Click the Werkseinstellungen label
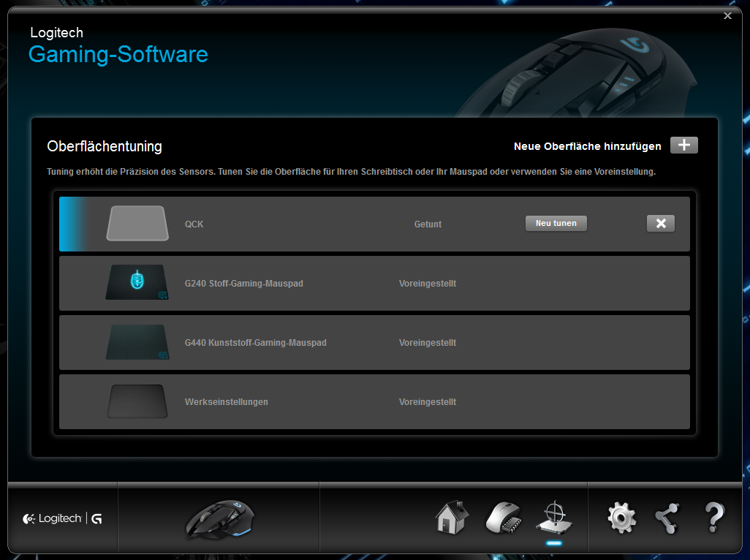This screenshot has height=560, width=750. pyautogui.click(x=227, y=402)
